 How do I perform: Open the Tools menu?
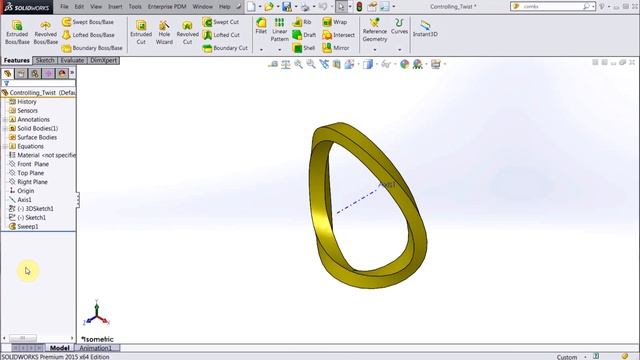[135, 7]
